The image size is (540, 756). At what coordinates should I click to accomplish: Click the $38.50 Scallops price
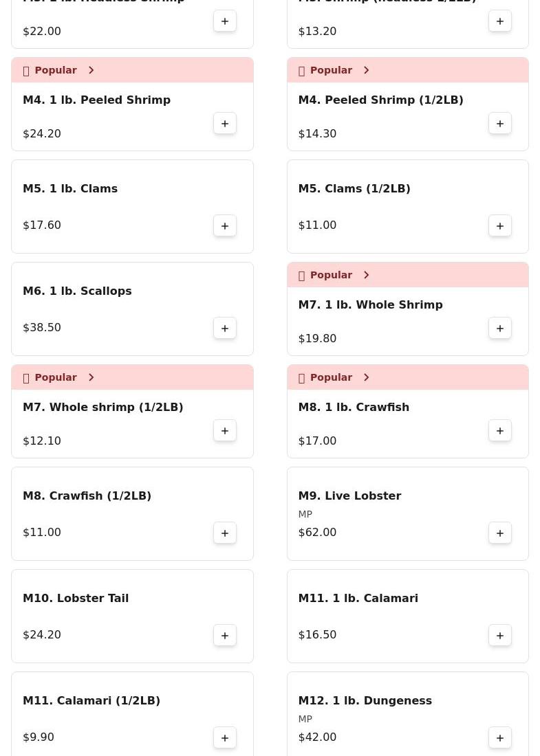(42, 327)
